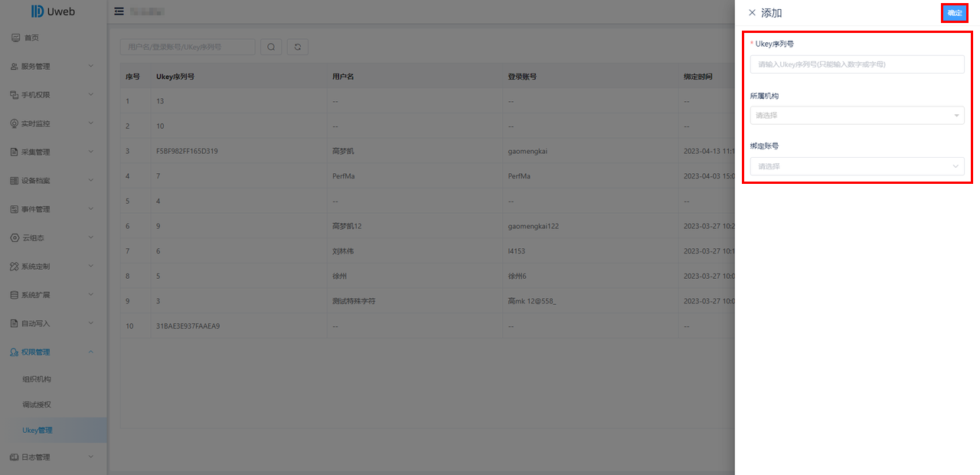
Task: Click the refresh icon button
Action: 297,47
